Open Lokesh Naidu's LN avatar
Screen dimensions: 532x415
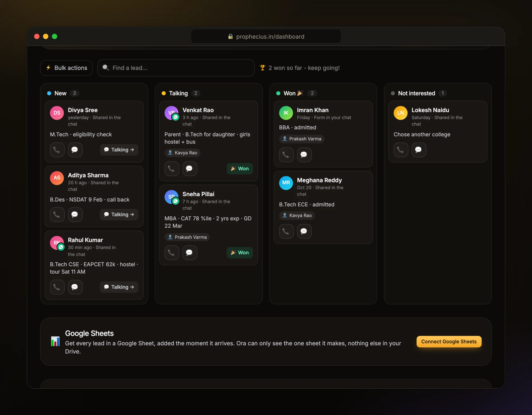pyautogui.click(x=401, y=113)
